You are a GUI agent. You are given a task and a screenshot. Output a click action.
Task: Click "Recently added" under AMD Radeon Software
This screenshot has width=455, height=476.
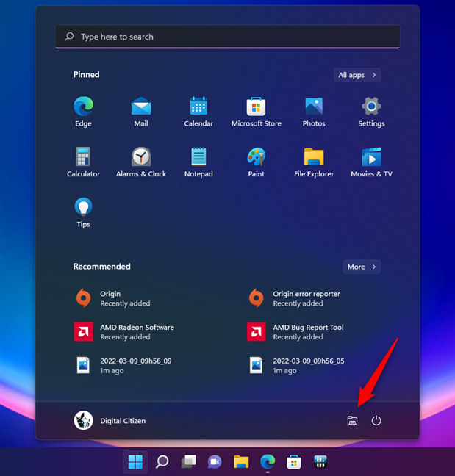click(125, 337)
